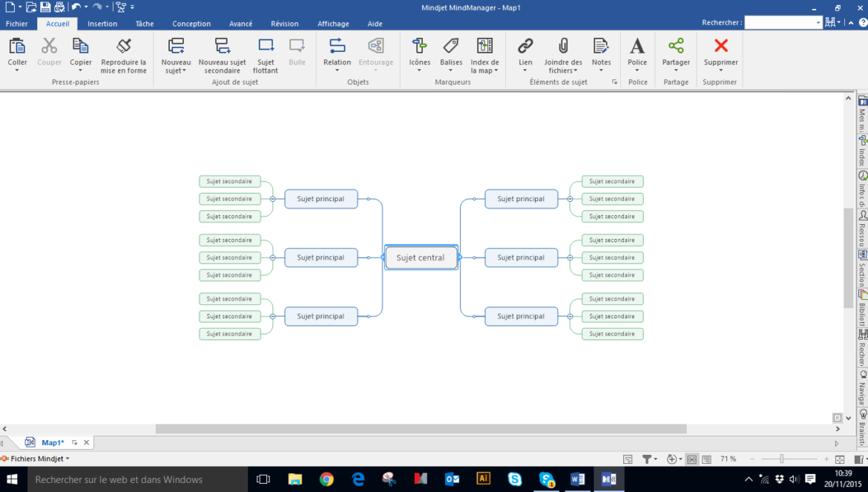The image size is (868, 492).
Task: Open the Balises tag tool
Action: coord(450,47)
